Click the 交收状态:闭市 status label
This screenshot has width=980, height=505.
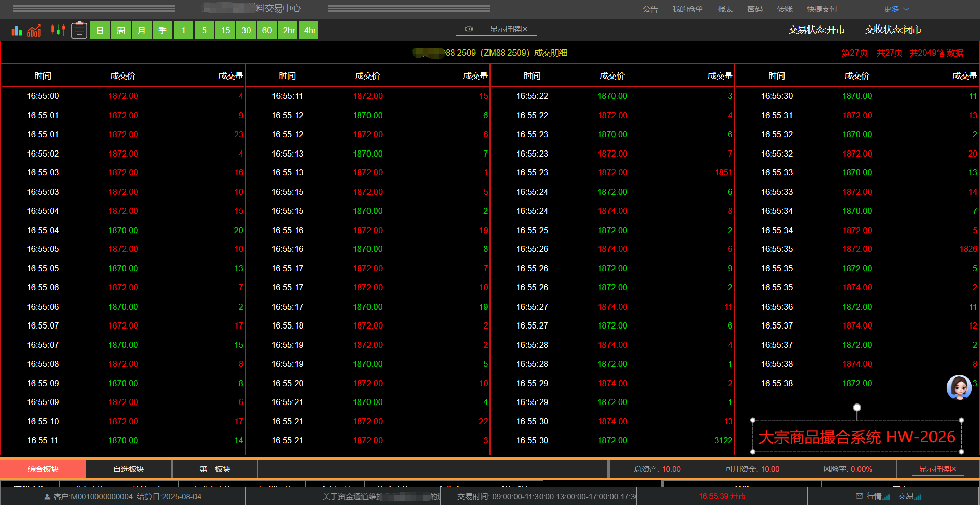[893, 30]
